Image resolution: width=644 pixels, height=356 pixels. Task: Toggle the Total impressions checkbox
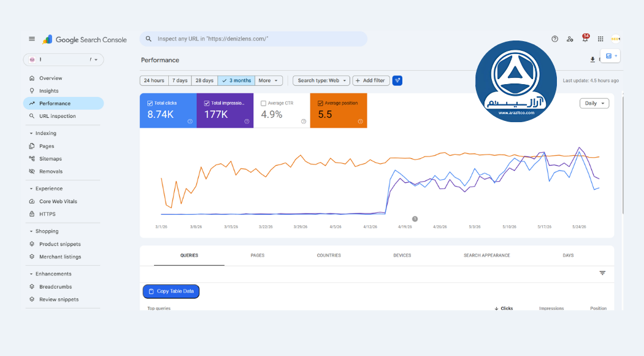point(207,103)
